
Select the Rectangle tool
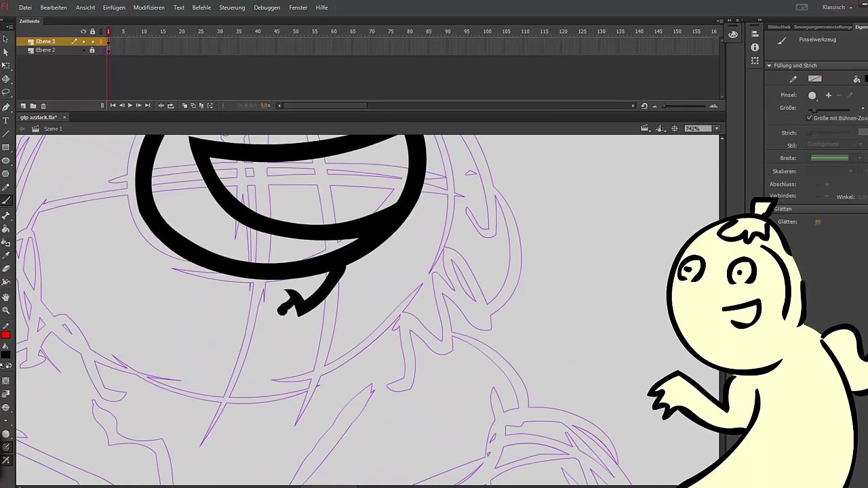pos(5,147)
